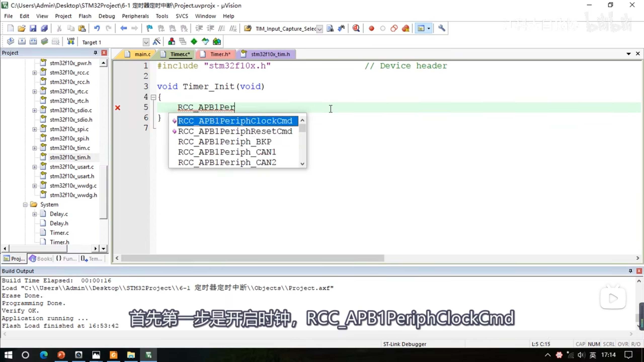Insert breakpoint red circle icon
The width and height of the screenshot is (644, 362).
point(371,28)
